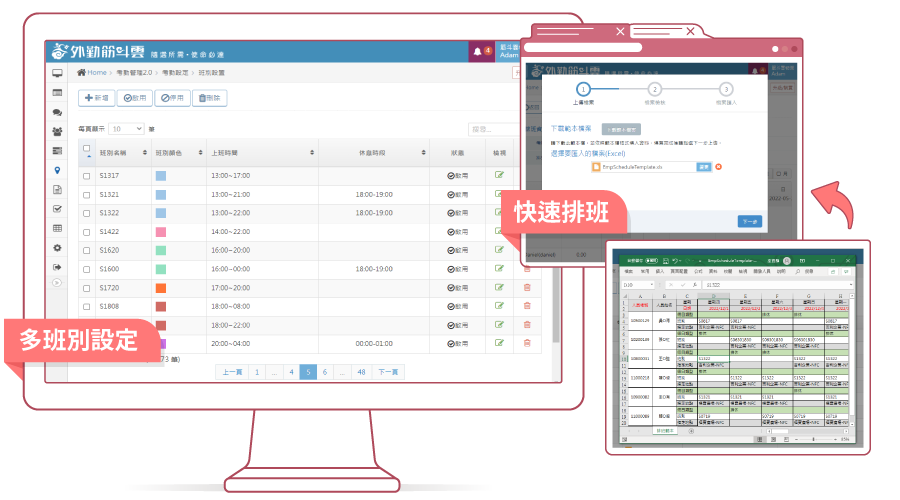900x500 pixels.
Task: Go to page 48 in the pagination
Action: tap(361, 372)
